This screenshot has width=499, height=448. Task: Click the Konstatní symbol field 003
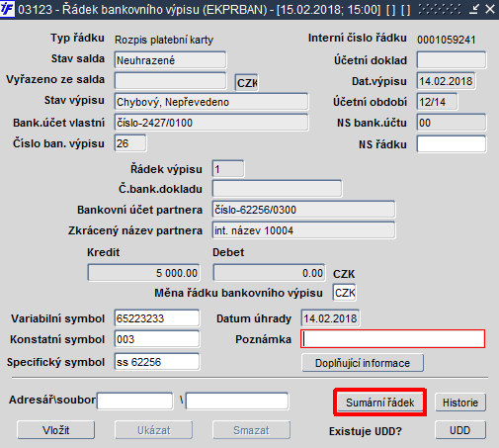(157, 339)
